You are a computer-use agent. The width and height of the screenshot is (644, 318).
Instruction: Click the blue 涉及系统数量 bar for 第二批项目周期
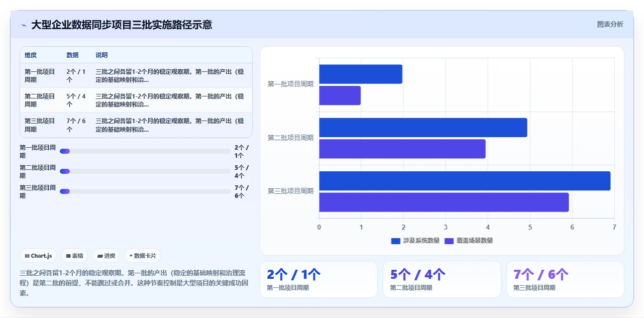(x=423, y=128)
